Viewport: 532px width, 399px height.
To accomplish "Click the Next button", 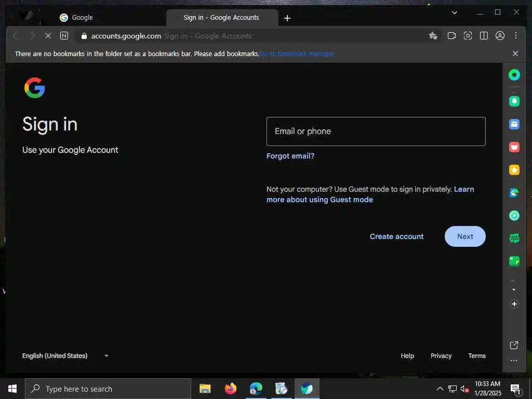I will (465, 236).
